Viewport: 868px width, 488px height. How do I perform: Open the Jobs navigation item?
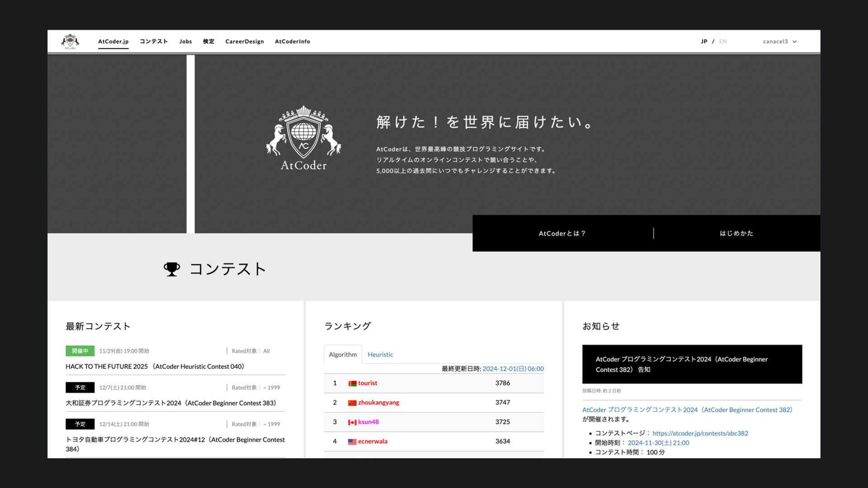[185, 42]
